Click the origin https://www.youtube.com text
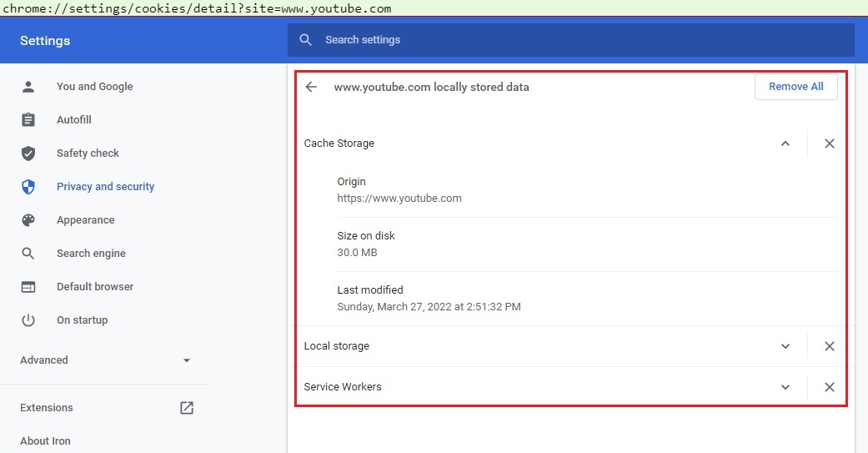 coord(399,199)
